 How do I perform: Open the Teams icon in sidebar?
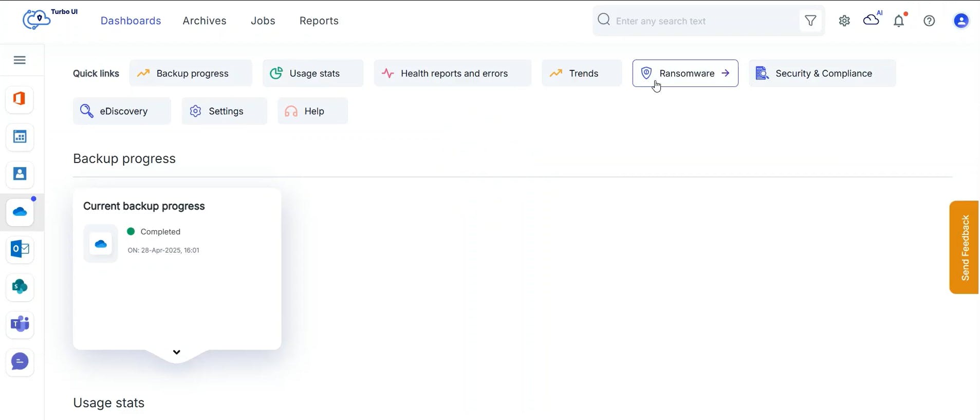[x=20, y=324]
